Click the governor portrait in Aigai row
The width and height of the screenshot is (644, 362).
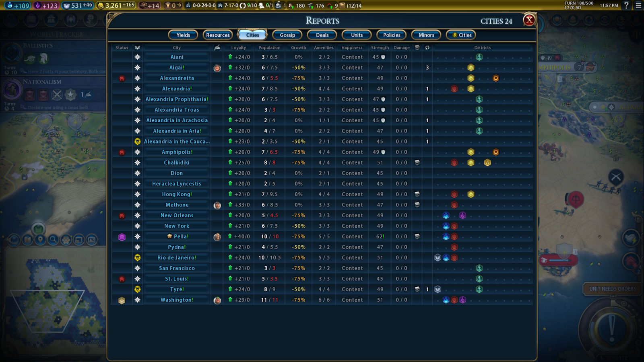coord(217,68)
